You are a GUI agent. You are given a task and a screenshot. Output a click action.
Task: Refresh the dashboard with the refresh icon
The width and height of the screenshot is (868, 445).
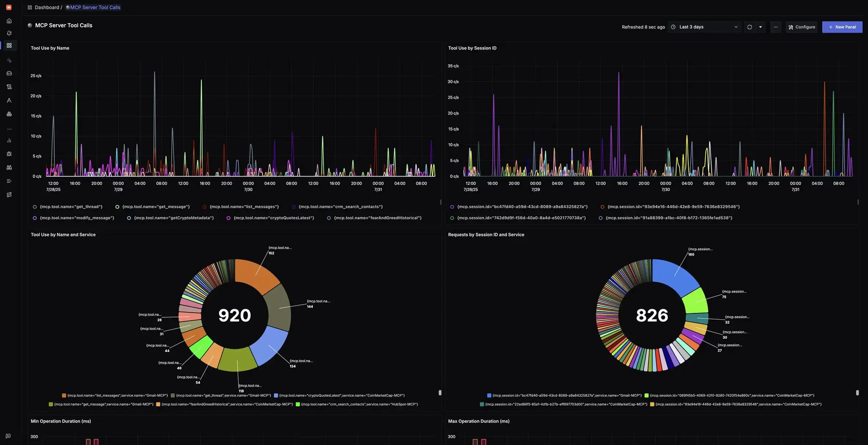pos(749,27)
